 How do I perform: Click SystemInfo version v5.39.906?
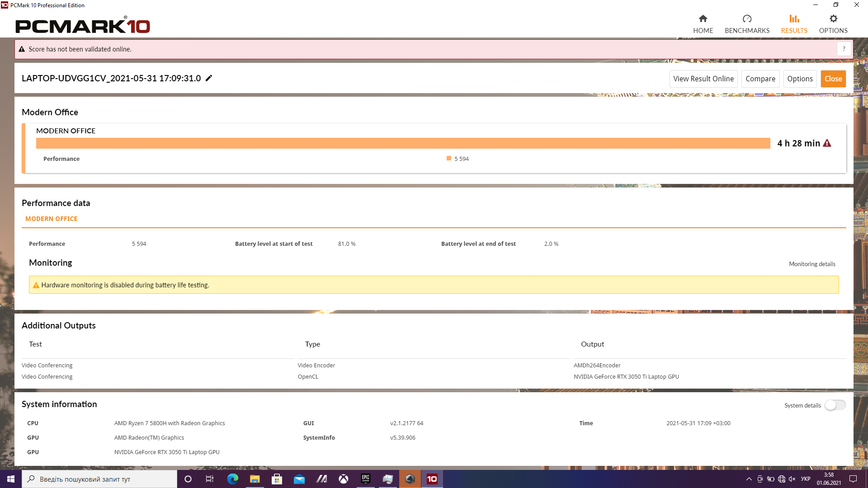tap(402, 437)
